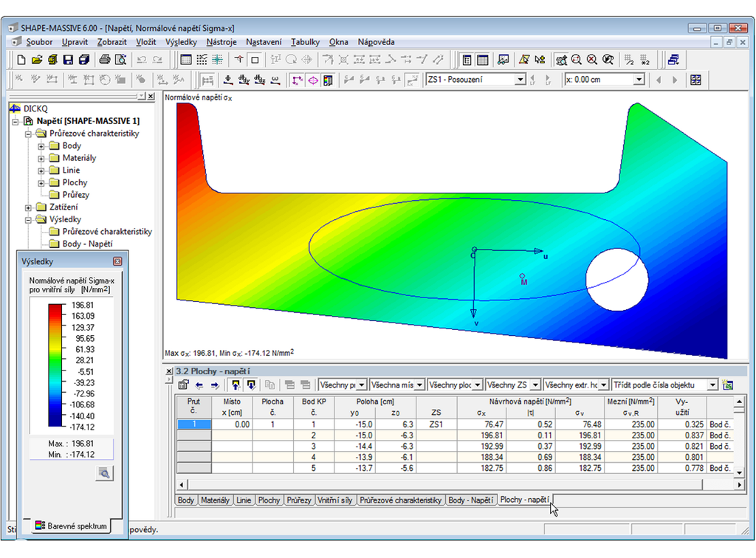Click the Phi display icon in second toolbar
Image resolution: width=756 pixels, height=558 pixels.
[x=228, y=80]
